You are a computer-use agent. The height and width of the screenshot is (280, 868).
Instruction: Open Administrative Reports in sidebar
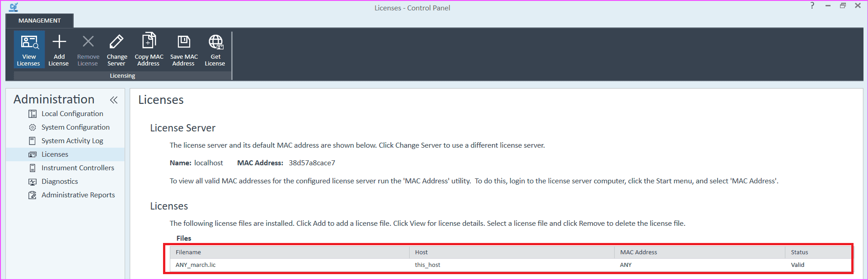[78, 195]
